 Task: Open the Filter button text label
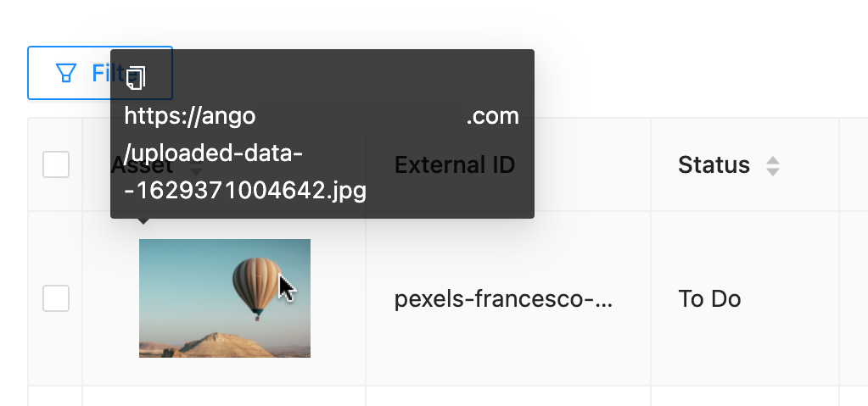(x=104, y=73)
